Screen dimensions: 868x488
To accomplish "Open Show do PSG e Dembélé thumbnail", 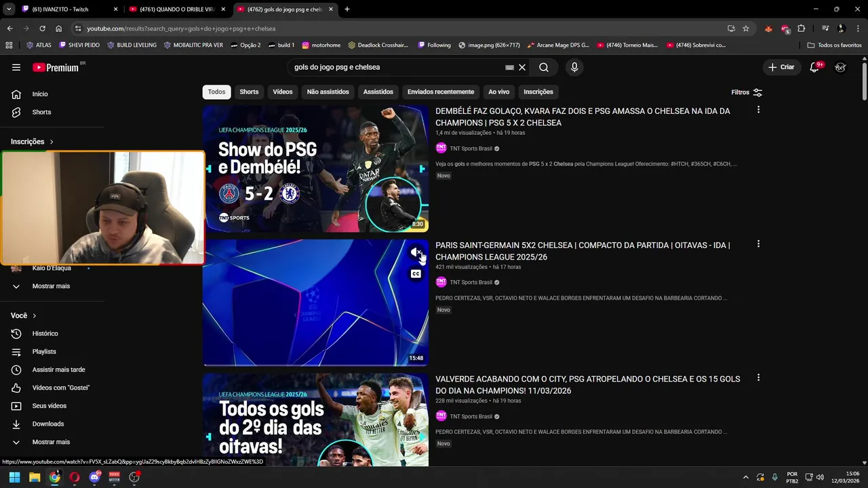I will click(x=315, y=169).
